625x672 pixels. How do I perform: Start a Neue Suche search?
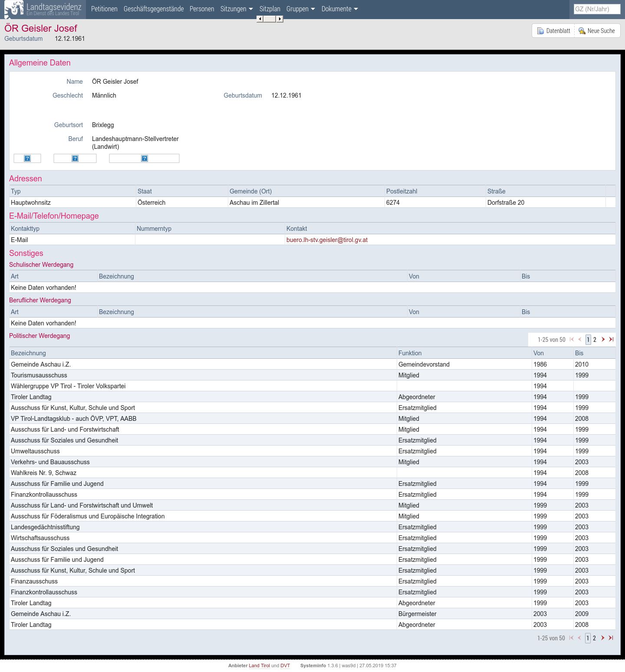click(597, 31)
